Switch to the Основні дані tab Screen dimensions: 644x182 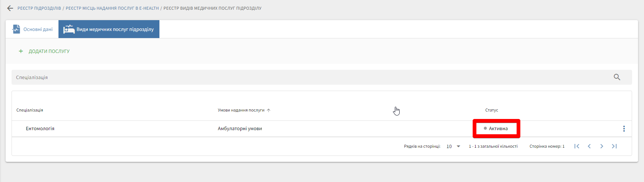pos(32,29)
